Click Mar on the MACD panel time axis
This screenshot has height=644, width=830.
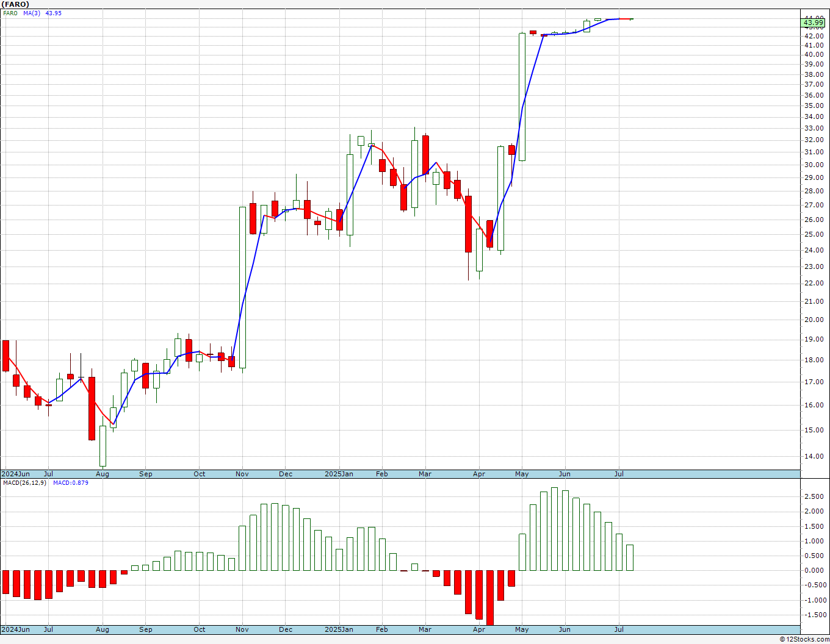coord(425,629)
